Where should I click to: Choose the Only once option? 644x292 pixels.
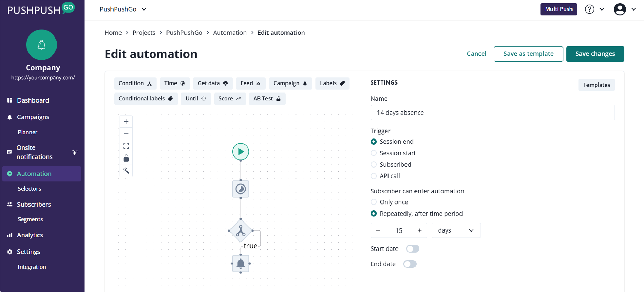click(x=374, y=202)
